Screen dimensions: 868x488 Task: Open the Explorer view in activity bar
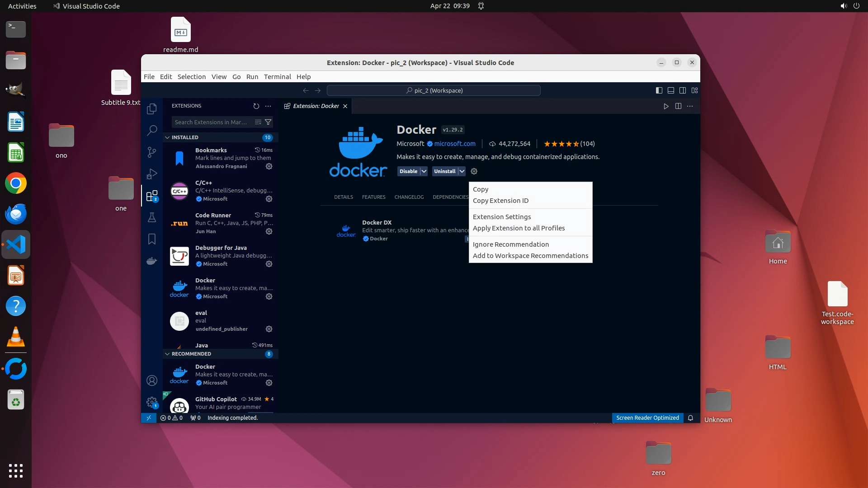click(152, 109)
